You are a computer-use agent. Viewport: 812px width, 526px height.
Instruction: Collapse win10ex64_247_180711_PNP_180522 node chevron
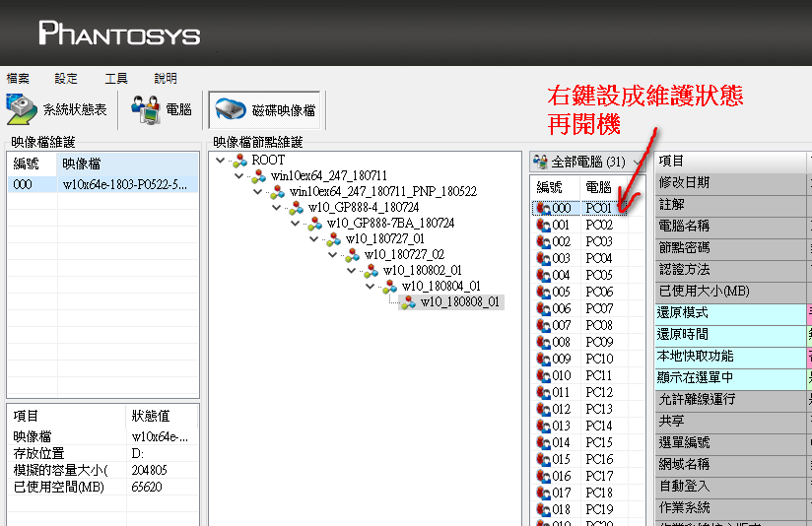(257, 191)
